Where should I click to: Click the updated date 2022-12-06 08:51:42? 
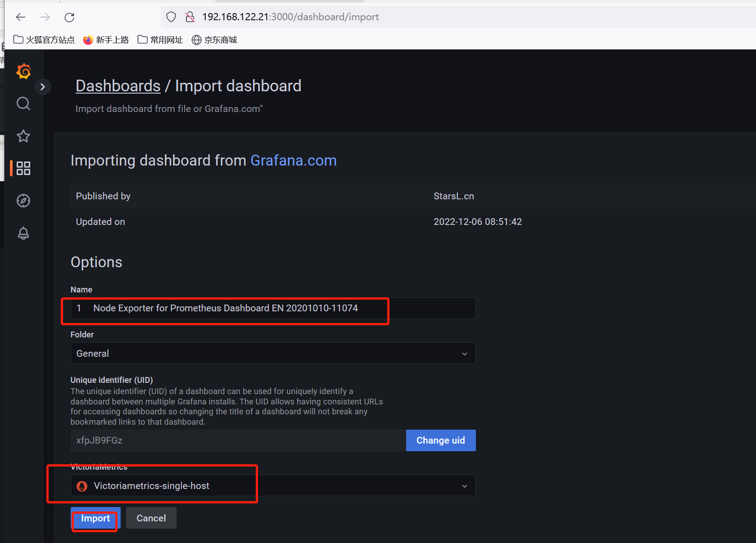[x=478, y=222]
